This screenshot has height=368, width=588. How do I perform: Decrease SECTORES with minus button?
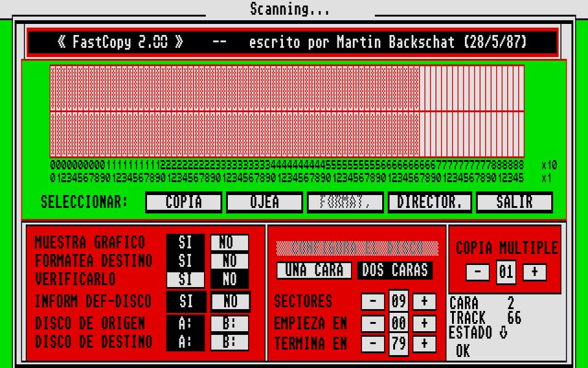[373, 302]
